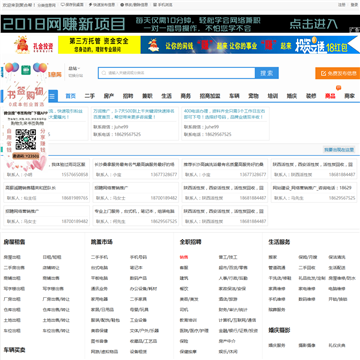Open the 二手回收 service link
The height and width of the screenshot is (360, 360).
pyautogui.click(x=307, y=268)
